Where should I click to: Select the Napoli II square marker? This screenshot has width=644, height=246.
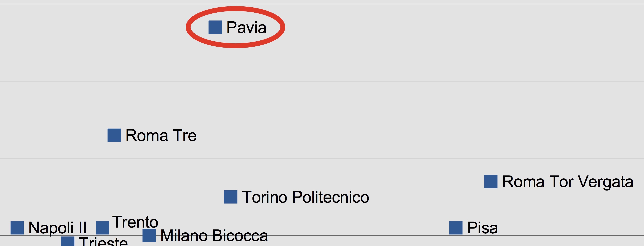pos(17,228)
